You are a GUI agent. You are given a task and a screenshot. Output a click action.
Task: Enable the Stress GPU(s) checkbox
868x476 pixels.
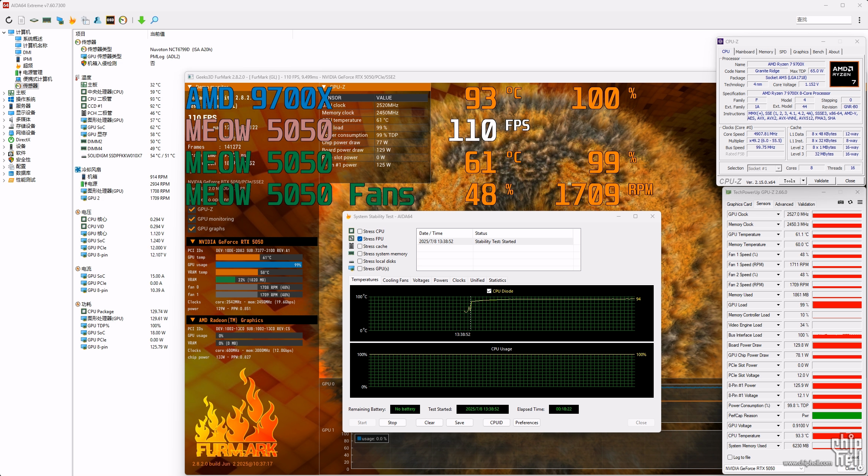360,269
